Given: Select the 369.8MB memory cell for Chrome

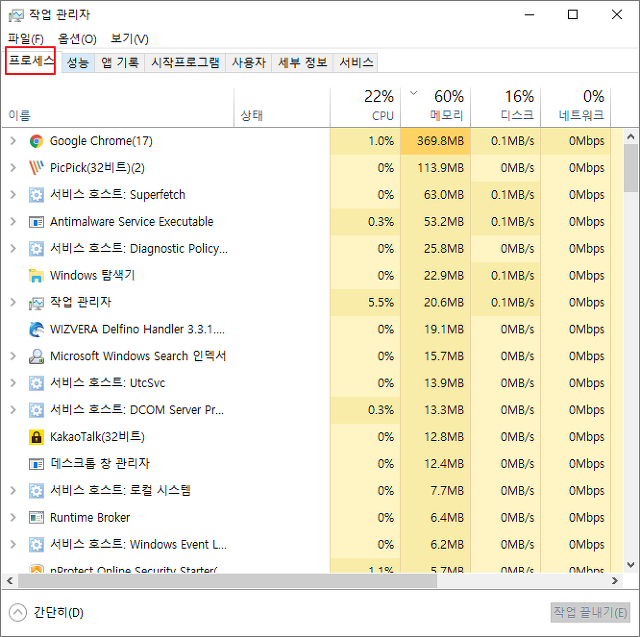Looking at the screenshot, I should (436, 141).
